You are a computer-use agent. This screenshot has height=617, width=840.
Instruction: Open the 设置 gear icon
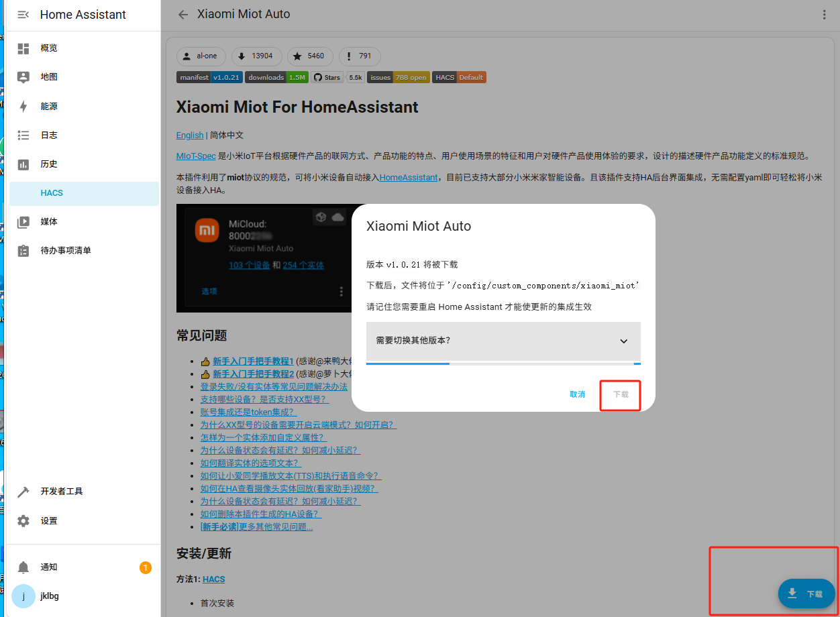point(23,521)
